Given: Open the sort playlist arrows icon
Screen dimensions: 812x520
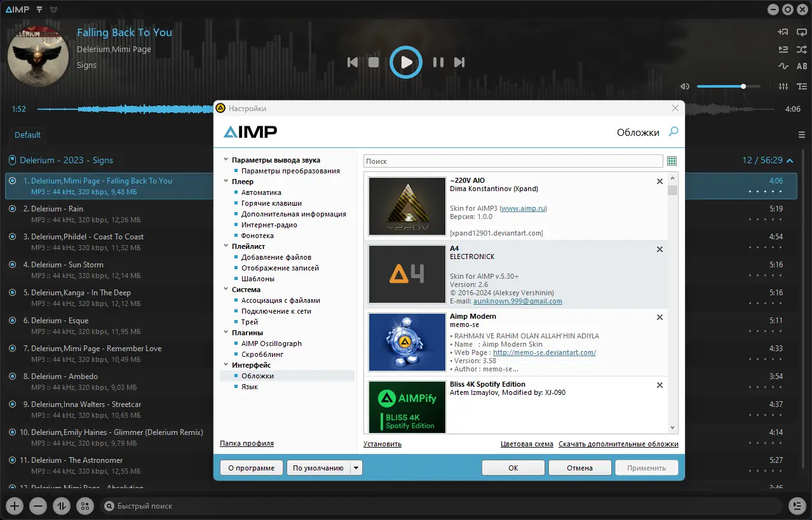Looking at the screenshot, I should pos(62,506).
